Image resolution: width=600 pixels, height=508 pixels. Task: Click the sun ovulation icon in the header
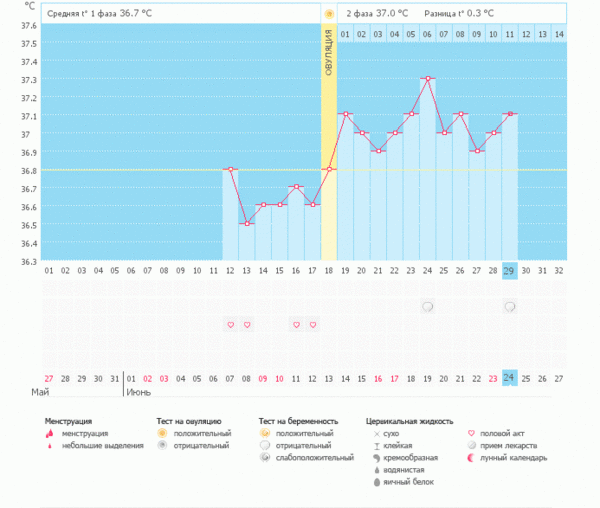[x=329, y=13]
